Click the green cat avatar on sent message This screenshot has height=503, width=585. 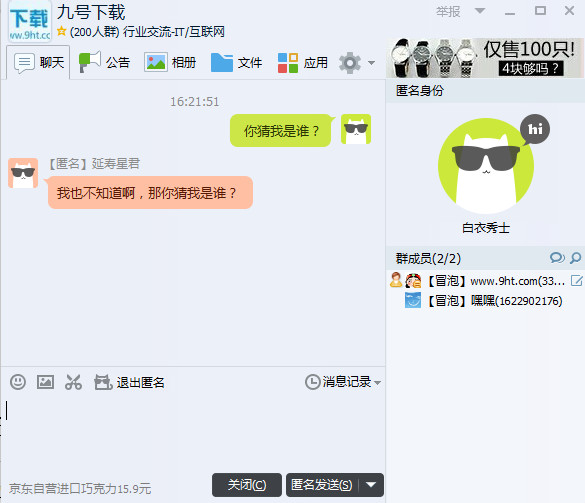356,129
